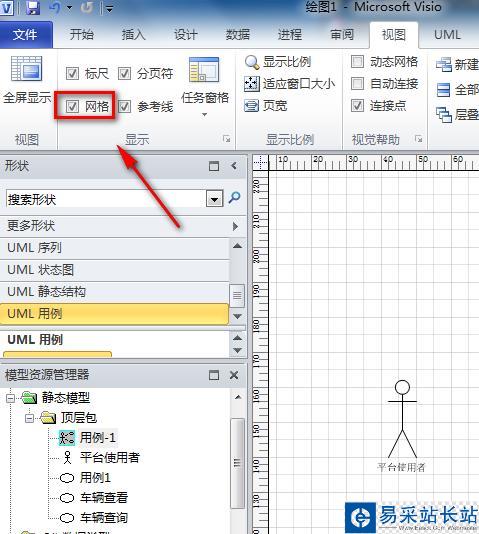Enable the 动态网格 dynamic grid checkbox
The height and width of the screenshot is (534, 479).
(x=357, y=62)
